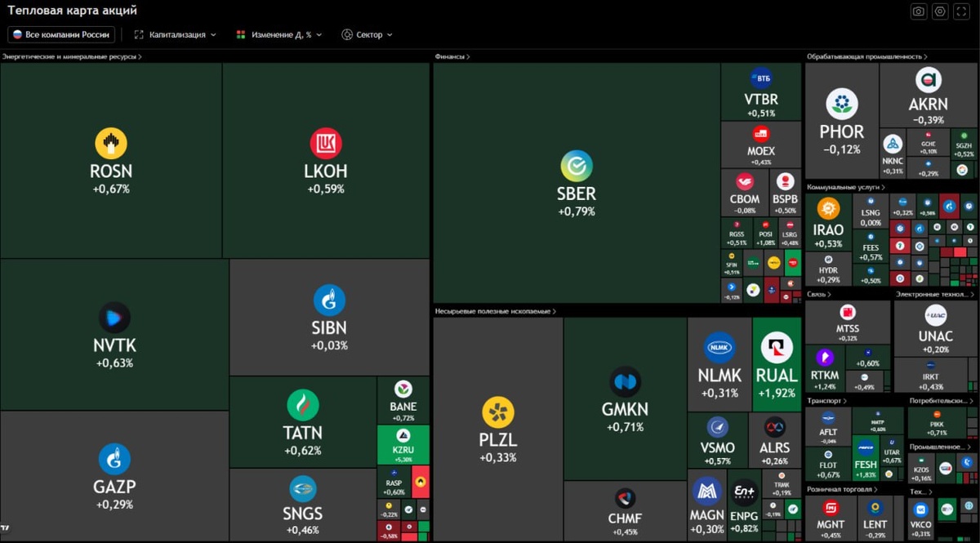Select the 'FLOT' ticker label
Image resolution: width=980 pixels, height=543 pixels.
point(828,465)
